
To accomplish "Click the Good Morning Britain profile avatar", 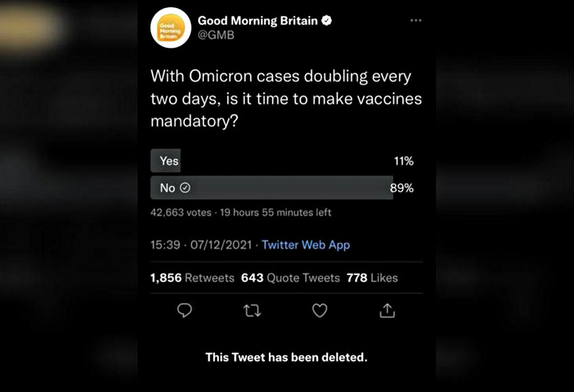I will tap(171, 28).
